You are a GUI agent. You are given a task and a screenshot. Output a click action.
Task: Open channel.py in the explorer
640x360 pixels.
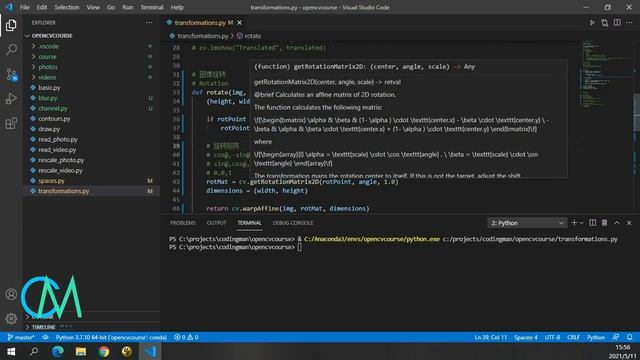[91, 108]
